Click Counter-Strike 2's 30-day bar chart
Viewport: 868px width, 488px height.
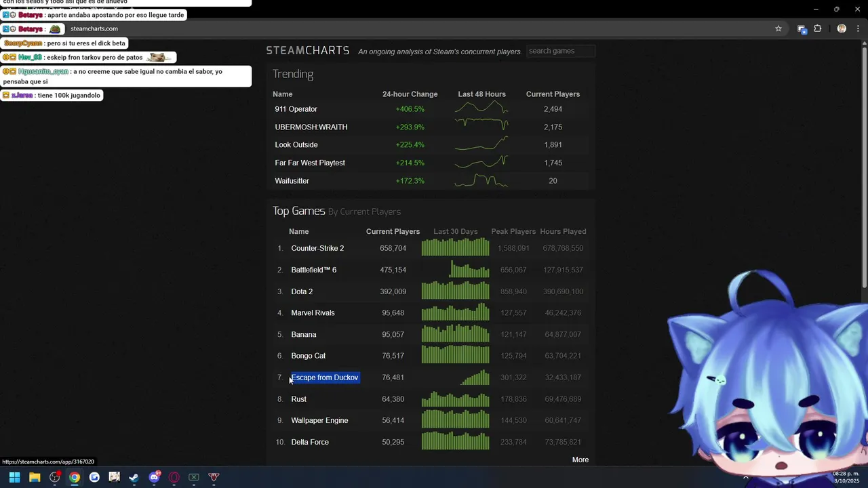tap(455, 247)
